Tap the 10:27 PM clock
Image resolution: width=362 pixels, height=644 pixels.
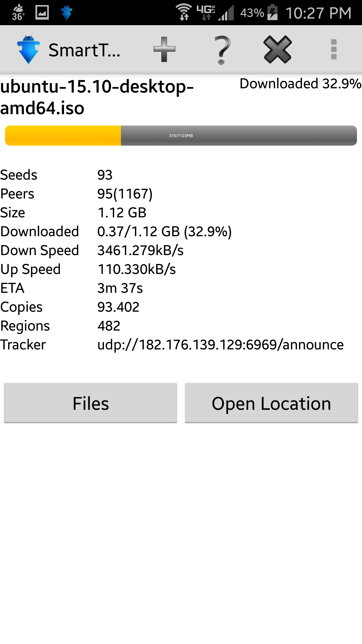pos(319,13)
